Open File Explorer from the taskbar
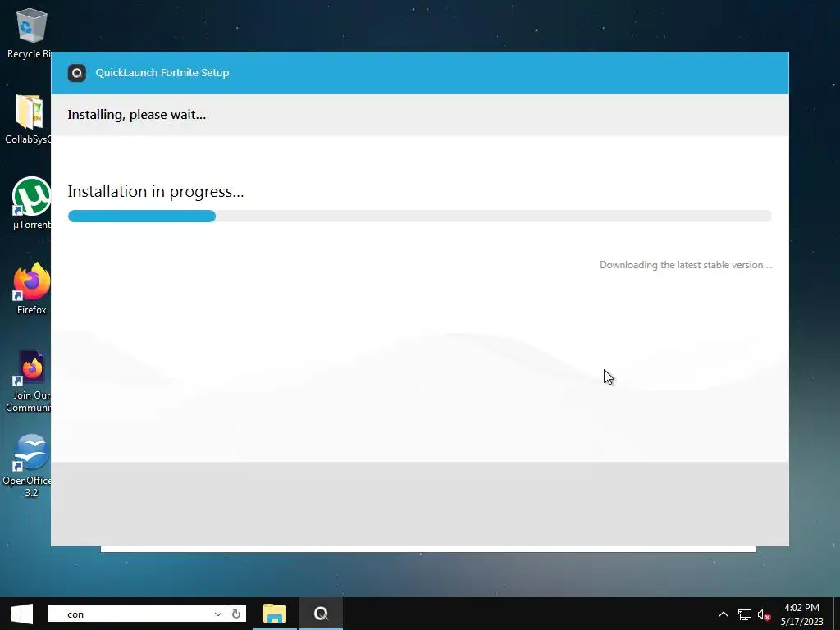 point(275,614)
